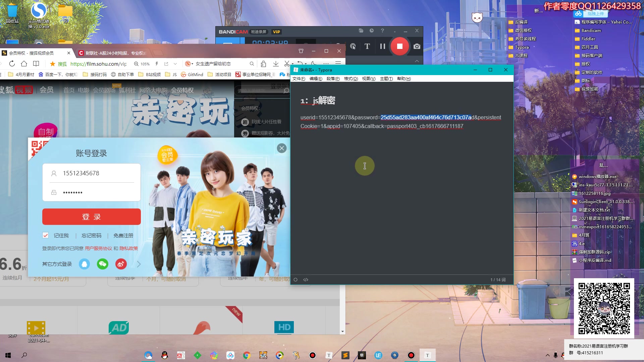
Task: Click the password field in login dialog
Action: (x=92, y=192)
